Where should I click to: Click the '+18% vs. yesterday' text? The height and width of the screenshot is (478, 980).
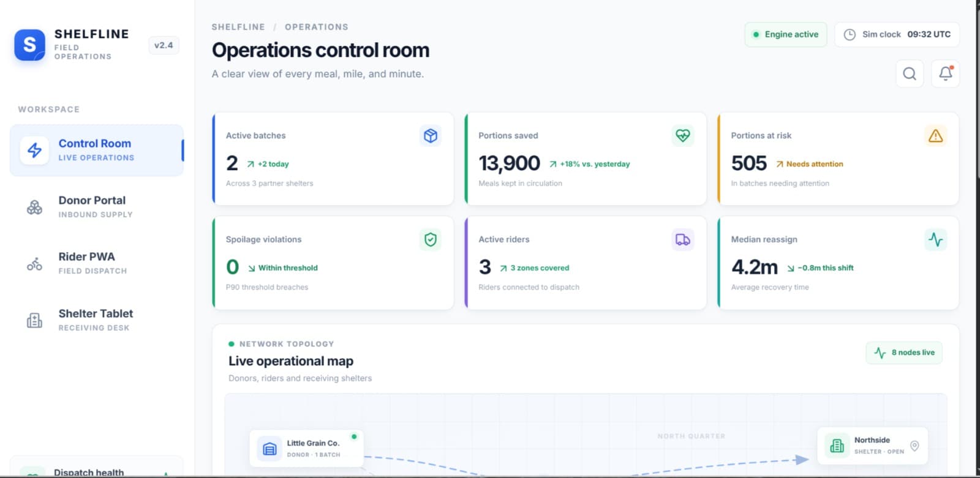[595, 164]
